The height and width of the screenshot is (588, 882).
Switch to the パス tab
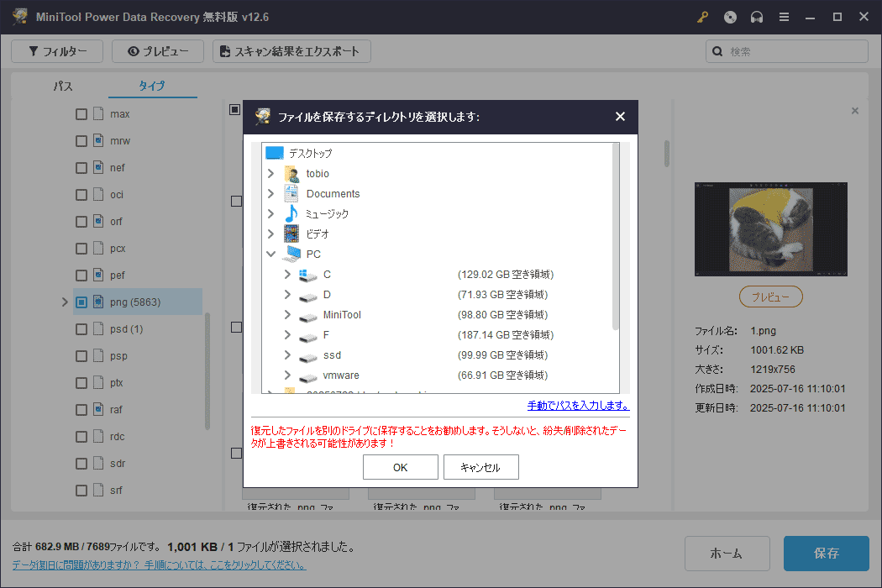click(x=63, y=86)
